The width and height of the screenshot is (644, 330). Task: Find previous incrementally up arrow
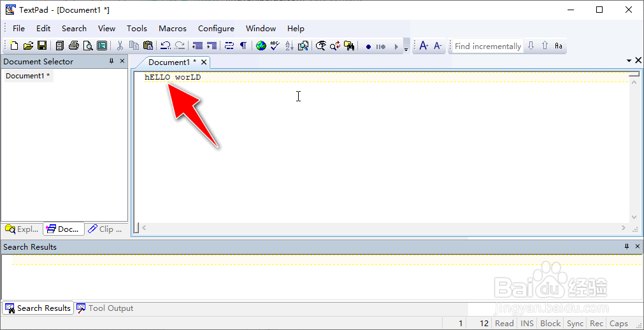coord(545,46)
